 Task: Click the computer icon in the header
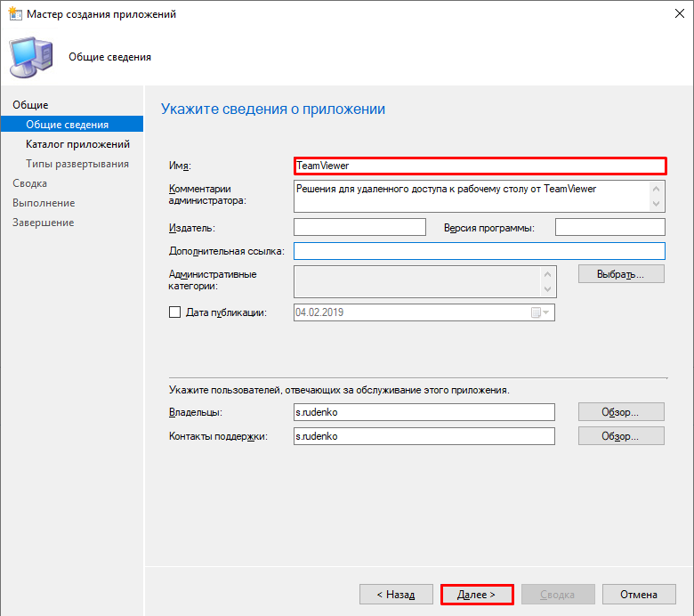point(31,58)
